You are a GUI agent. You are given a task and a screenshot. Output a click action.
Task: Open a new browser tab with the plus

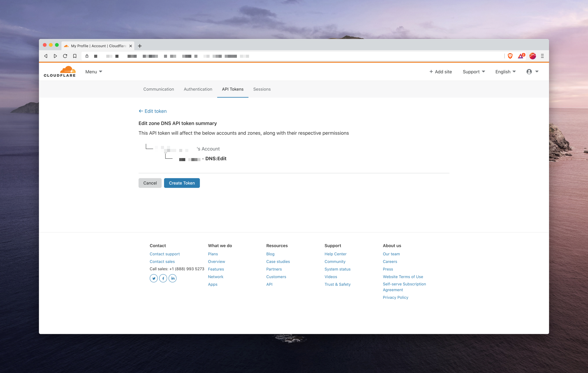(140, 46)
